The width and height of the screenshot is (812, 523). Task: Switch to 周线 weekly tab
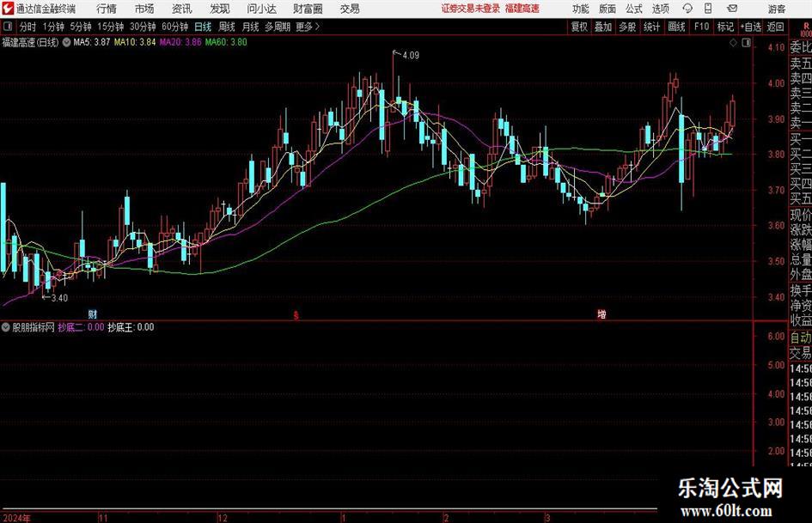[226, 27]
